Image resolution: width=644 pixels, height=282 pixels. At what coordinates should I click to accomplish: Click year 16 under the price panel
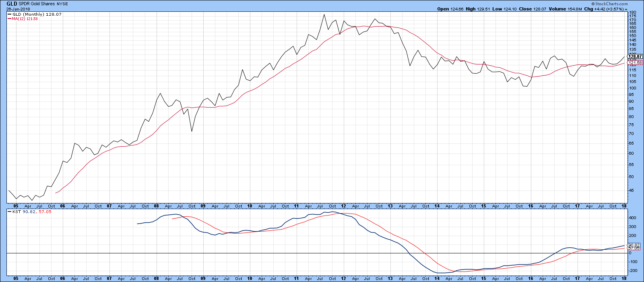530,206
